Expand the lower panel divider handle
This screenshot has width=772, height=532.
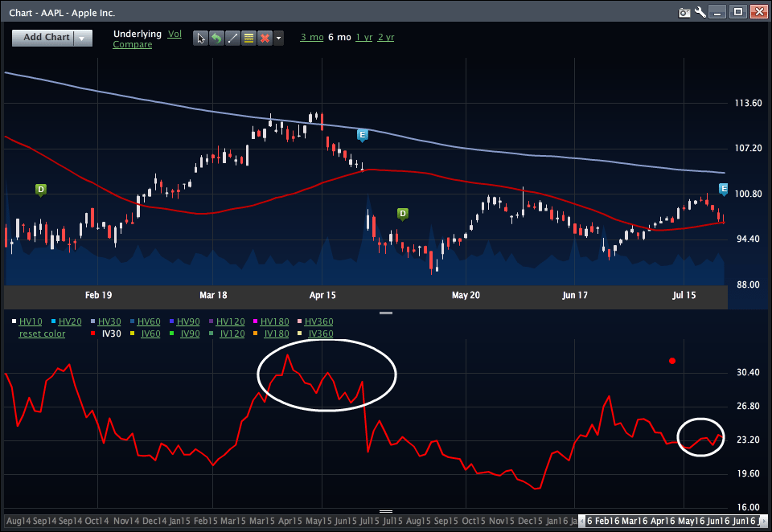[386, 313]
